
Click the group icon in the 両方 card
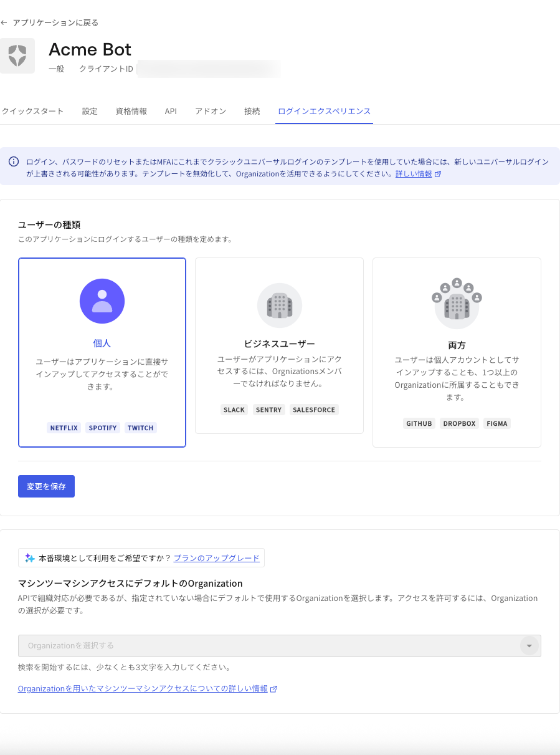457,304
